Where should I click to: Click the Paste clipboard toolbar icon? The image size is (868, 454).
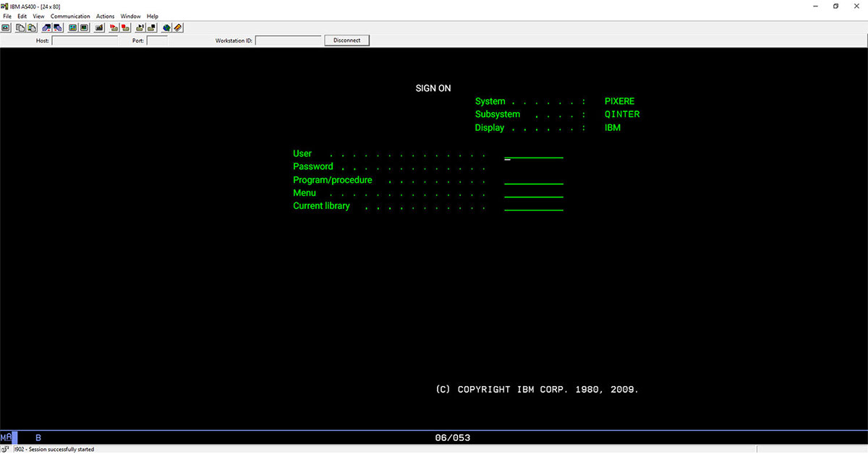click(31, 27)
